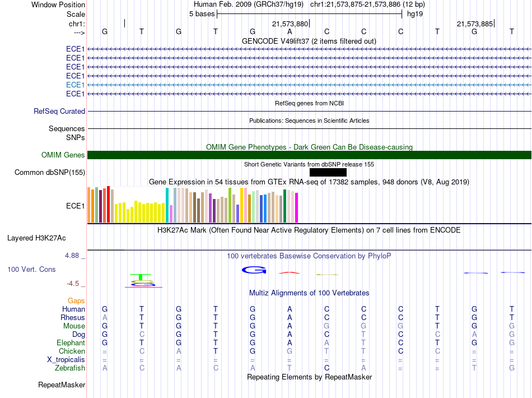Click the Elephant alignment row label
Viewport: 532px width, 398px height.
pos(71,343)
